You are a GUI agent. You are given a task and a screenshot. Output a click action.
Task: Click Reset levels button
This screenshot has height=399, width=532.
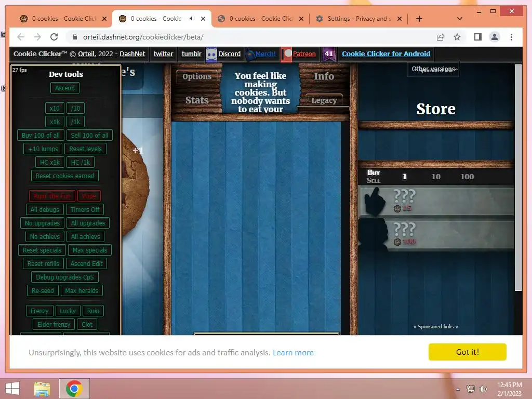(86, 149)
